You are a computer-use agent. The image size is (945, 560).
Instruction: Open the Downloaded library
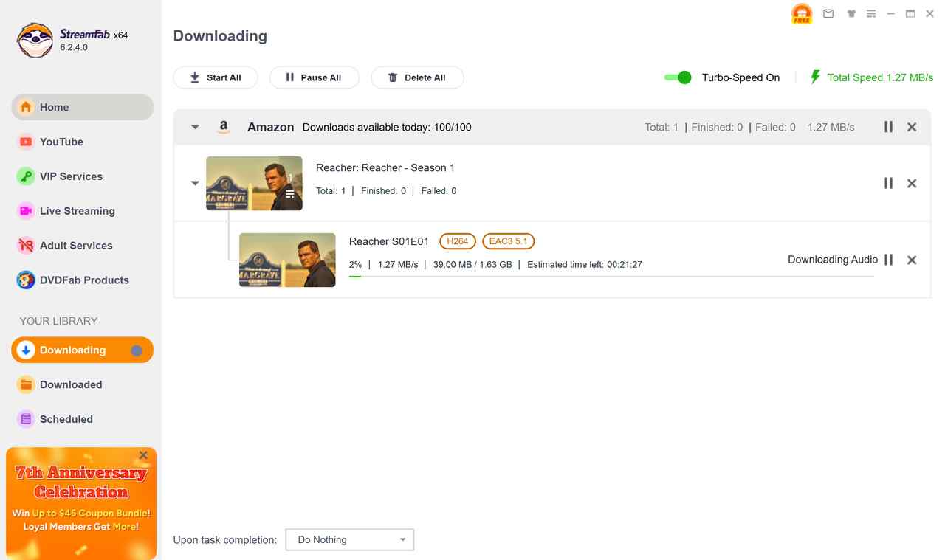coord(82,384)
